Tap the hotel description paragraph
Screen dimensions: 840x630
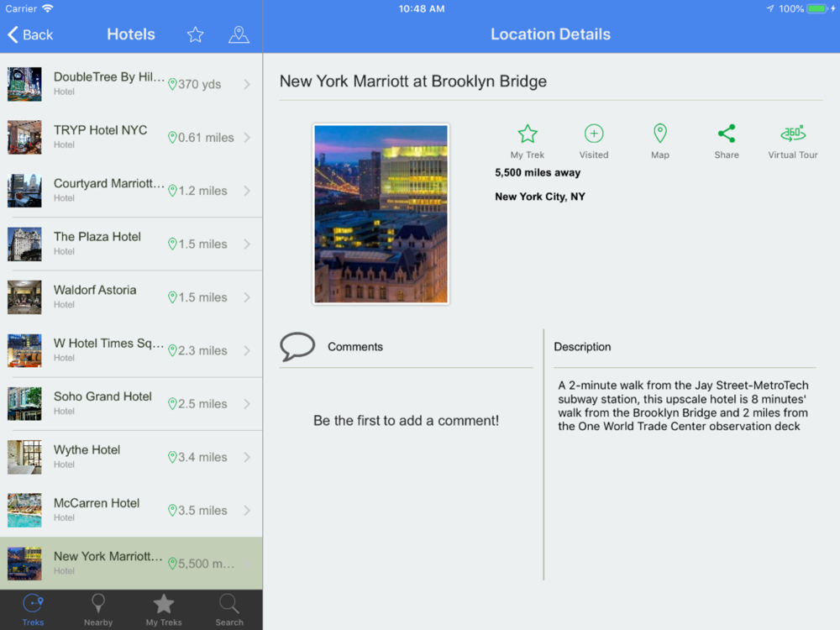point(683,406)
